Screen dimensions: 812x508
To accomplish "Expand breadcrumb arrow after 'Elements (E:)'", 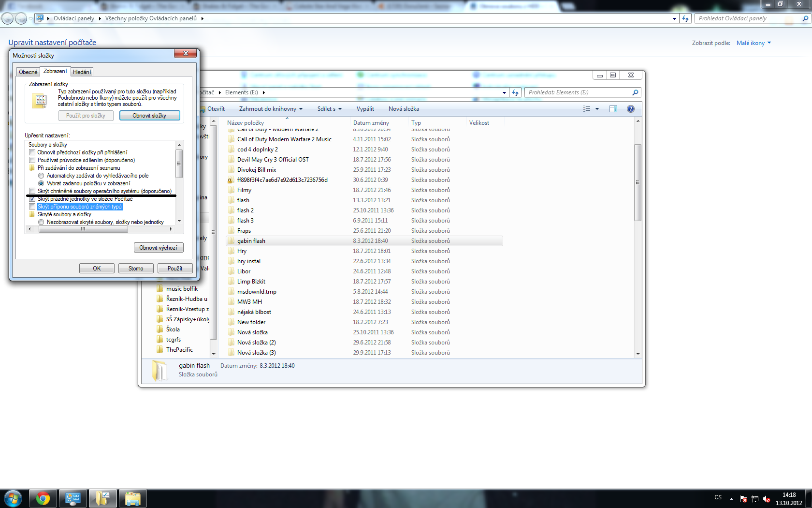I will (x=263, y=92).
